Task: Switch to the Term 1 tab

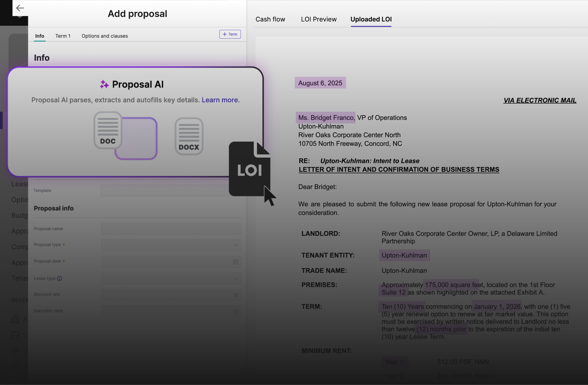Action: click(63, 36)
